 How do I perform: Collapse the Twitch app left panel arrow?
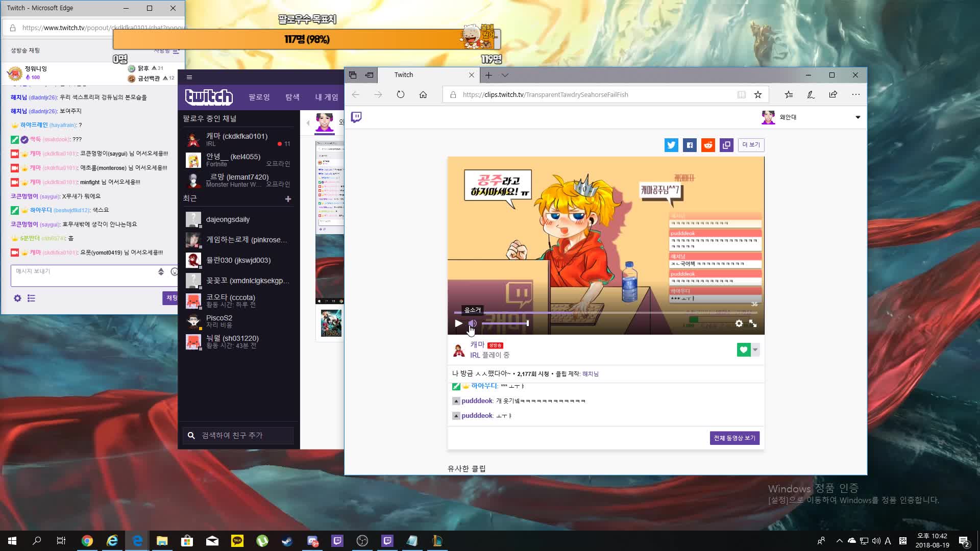click(x=308, y=123)
